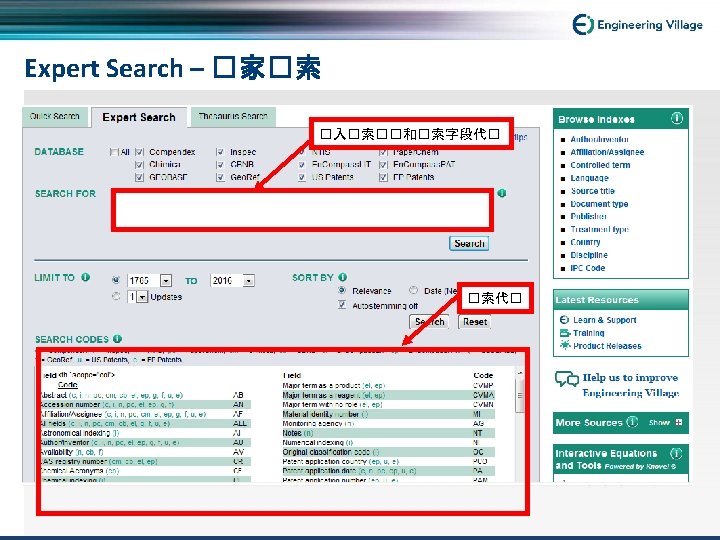This screenshot has width=720, height=540.
Task: Open the IPC Code index link
Action: (x=587, y=268)
